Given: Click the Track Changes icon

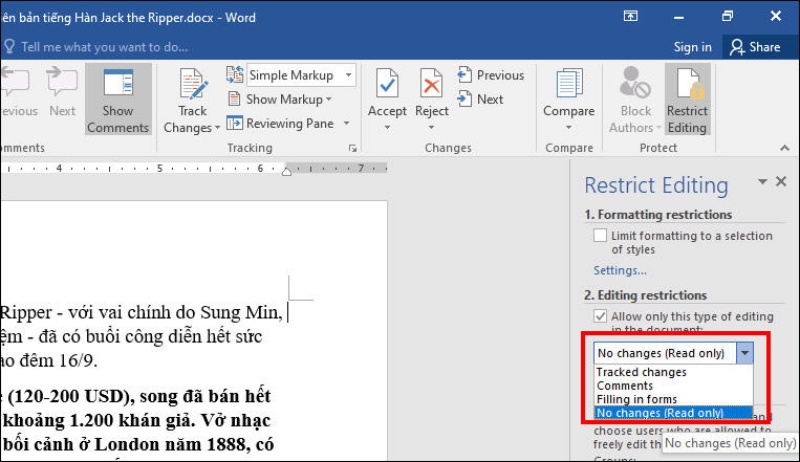Looking at the screenshot, I should click(192, 83).
